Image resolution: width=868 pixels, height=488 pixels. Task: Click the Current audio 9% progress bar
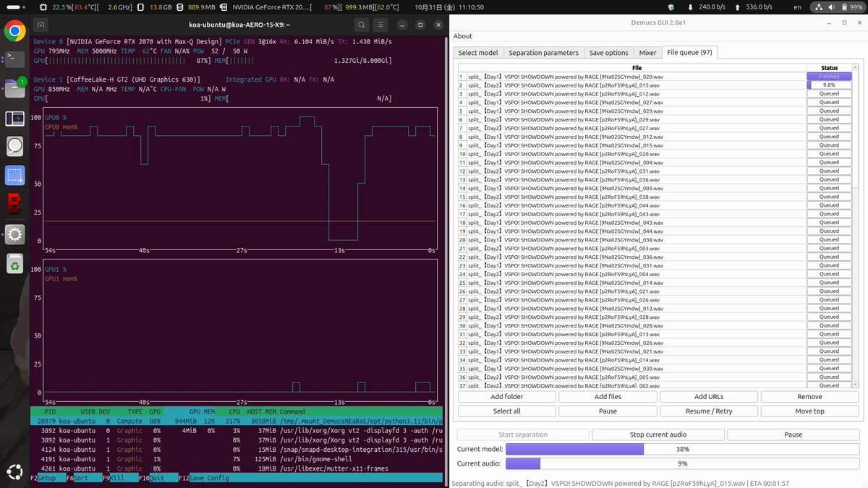tap(682, 463)
